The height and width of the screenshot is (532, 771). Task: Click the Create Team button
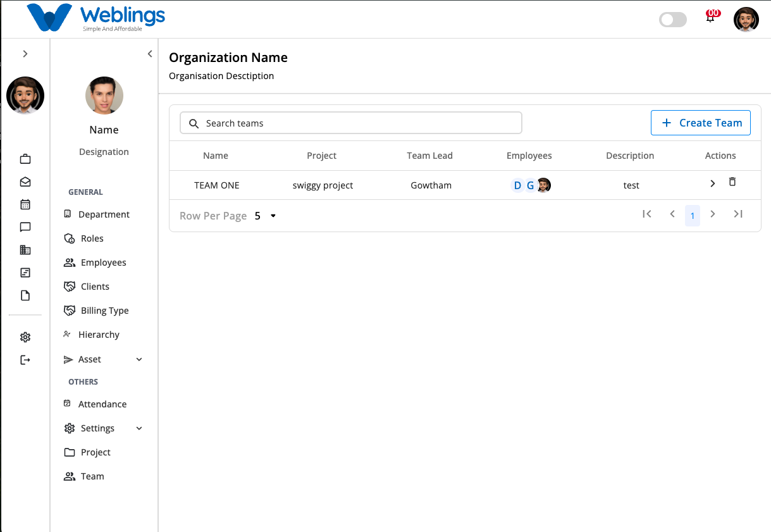701,123
